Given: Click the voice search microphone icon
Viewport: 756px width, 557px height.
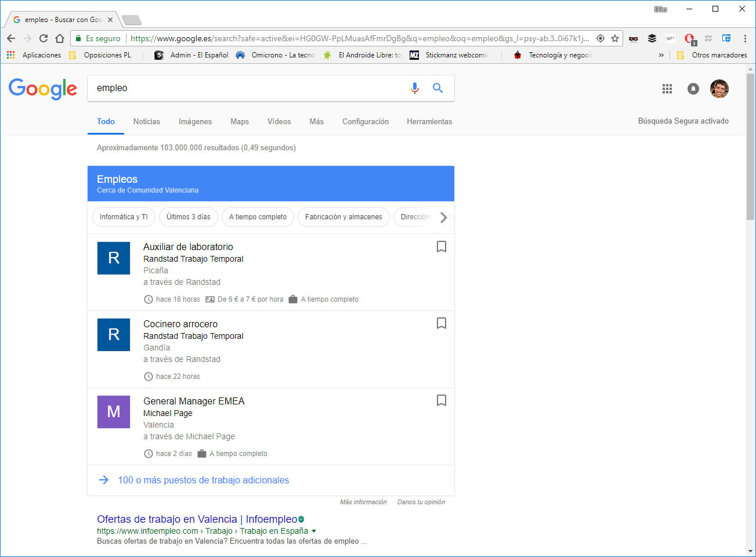Looking at the screenshot, I should coord(415,88).
